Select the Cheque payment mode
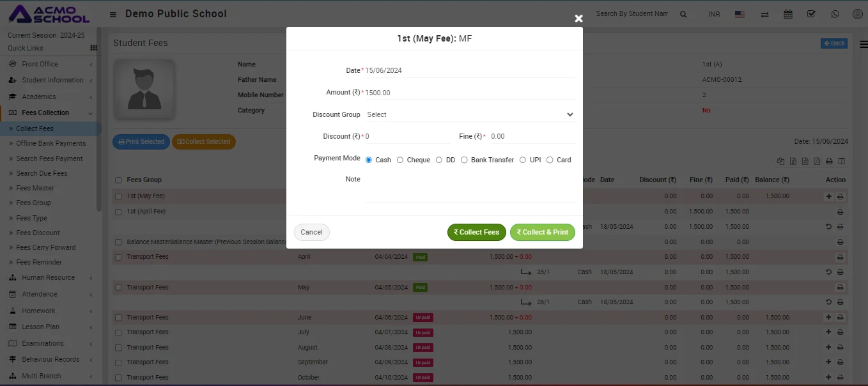 pos(400,160)
